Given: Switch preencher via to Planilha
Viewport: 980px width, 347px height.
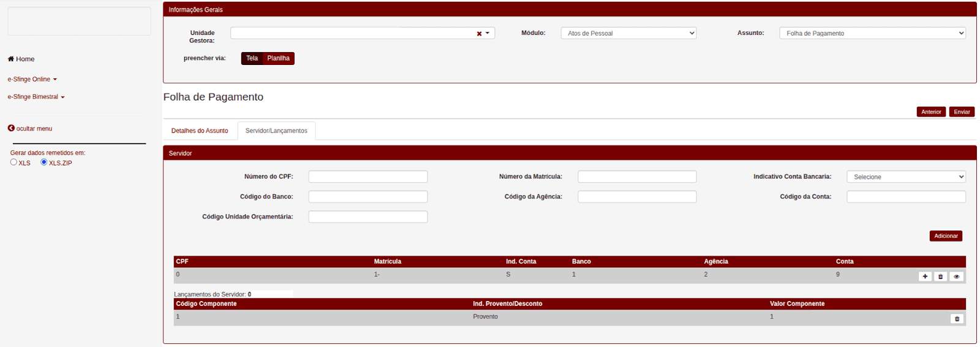Looking at the screenshot, I should point(278,58).
